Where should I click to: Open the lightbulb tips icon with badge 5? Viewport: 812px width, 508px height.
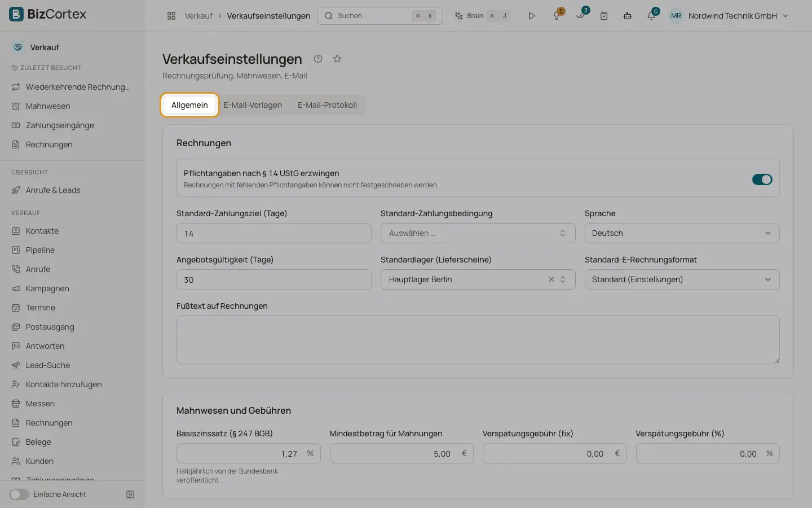point(557,16)
